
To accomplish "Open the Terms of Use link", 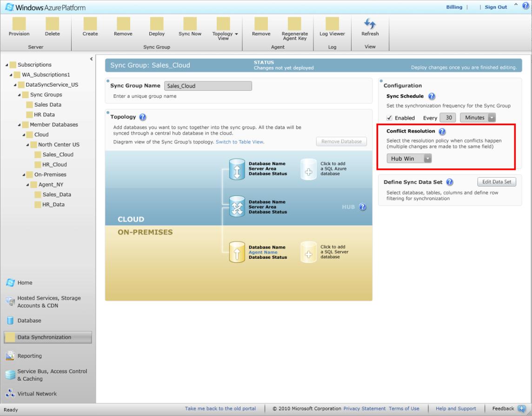I will pyautogui.click(x=404, y=409).
